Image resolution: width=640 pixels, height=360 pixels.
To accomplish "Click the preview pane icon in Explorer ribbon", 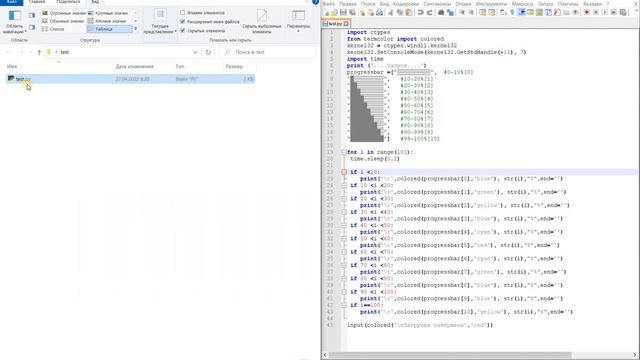I will (32, 16).
